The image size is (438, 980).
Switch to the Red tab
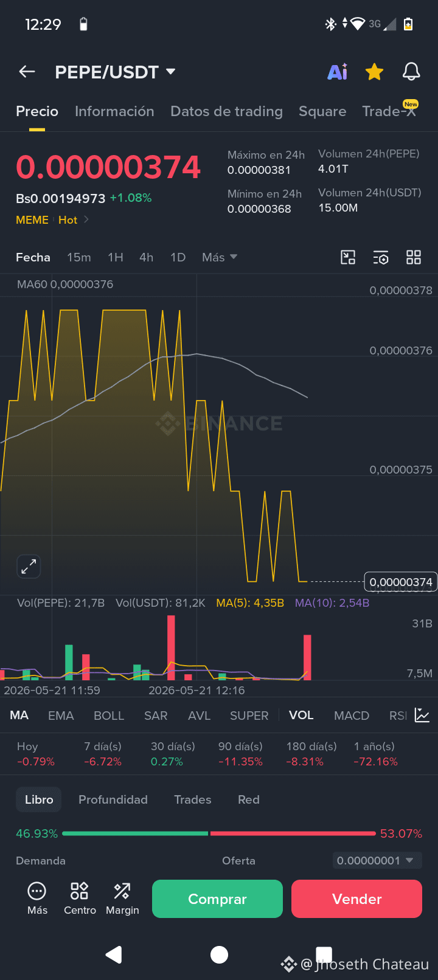(x=249, y=799)
